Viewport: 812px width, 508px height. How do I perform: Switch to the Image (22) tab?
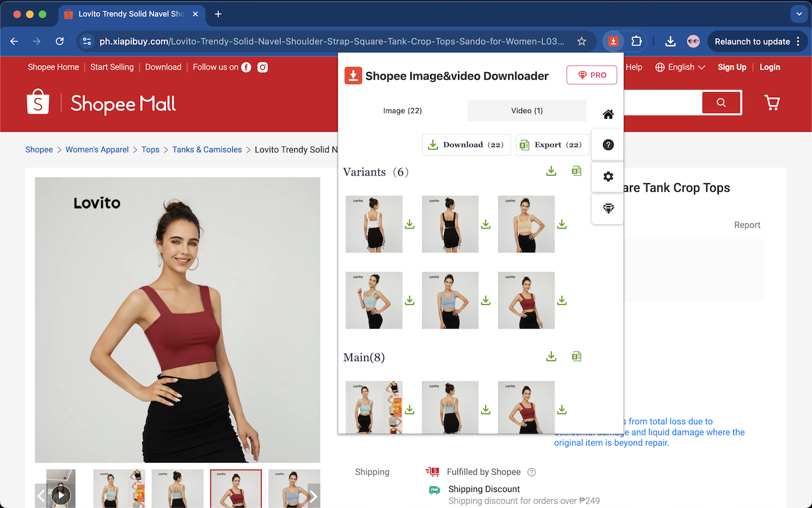pos(402,110)
